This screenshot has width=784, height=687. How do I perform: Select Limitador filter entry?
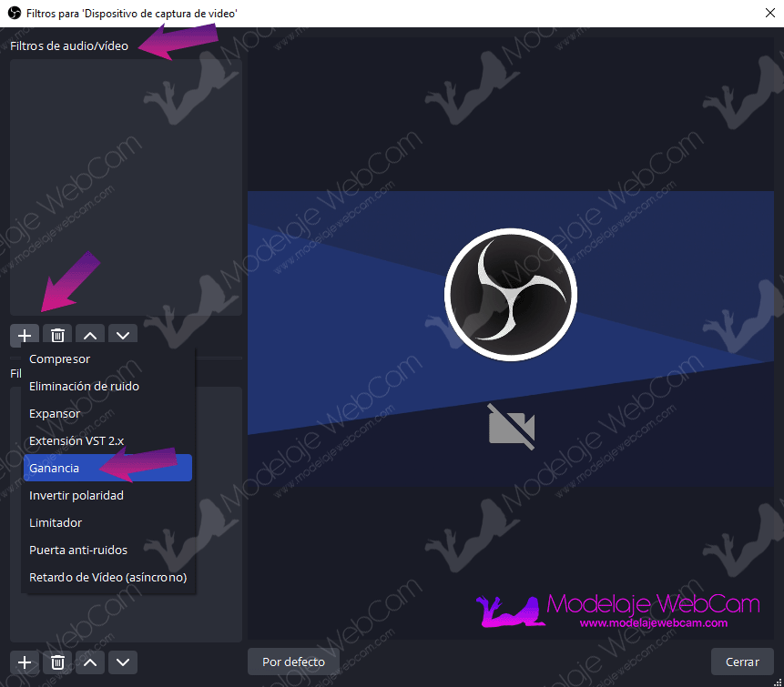108,522
